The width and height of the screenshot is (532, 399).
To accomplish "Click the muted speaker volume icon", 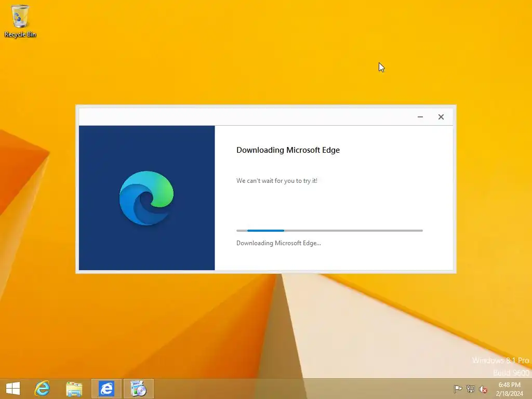I will tap(483, 389).
